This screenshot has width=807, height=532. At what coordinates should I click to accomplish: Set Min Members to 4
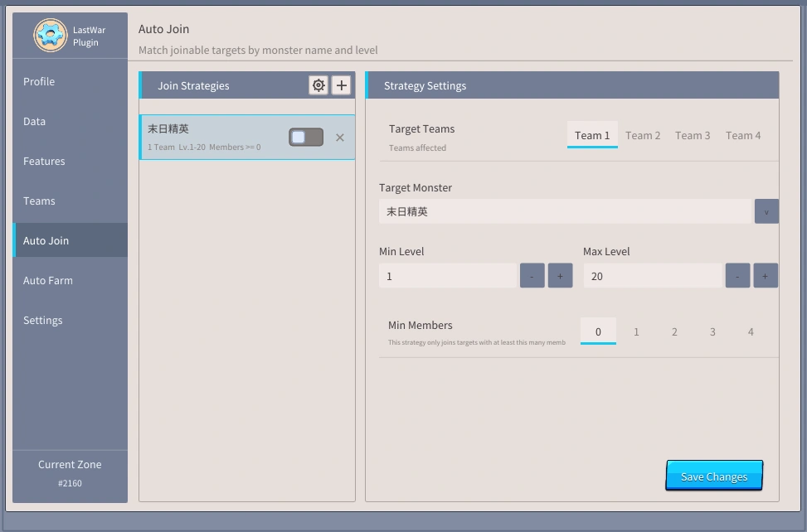tap(751, 331)
